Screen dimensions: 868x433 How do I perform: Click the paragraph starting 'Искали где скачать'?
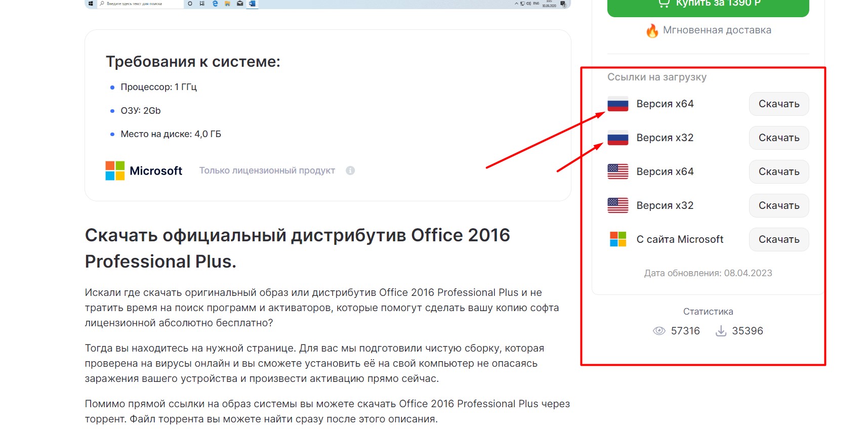point(322,308)
